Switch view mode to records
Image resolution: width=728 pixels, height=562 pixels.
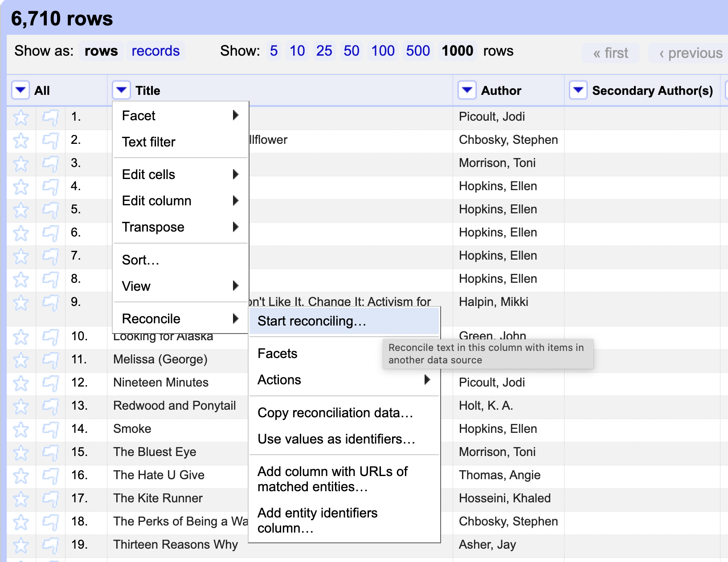click(x=155, y=51)
